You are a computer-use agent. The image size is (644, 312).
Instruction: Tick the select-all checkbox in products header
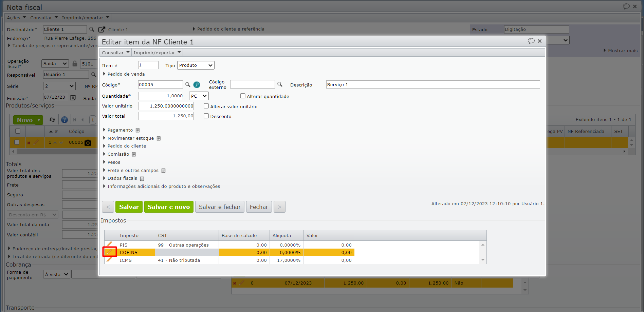point(18,131)
